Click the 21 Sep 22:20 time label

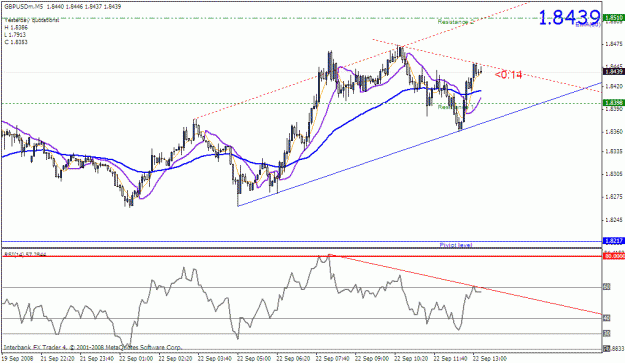pos(57,358)
